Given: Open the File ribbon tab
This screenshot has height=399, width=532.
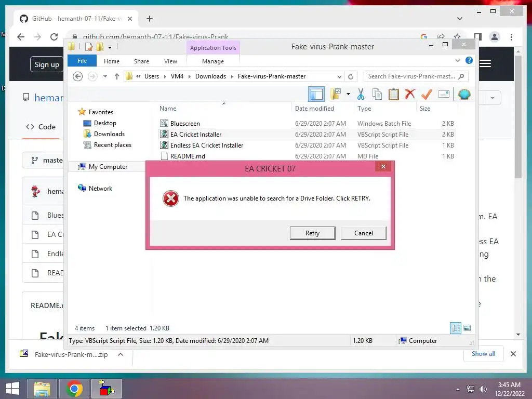Looking at the screenshot, I should (x=82, y=61).
